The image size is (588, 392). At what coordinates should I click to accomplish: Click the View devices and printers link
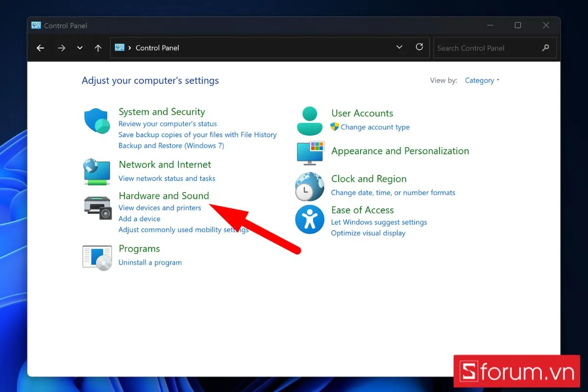click(160, 208)
